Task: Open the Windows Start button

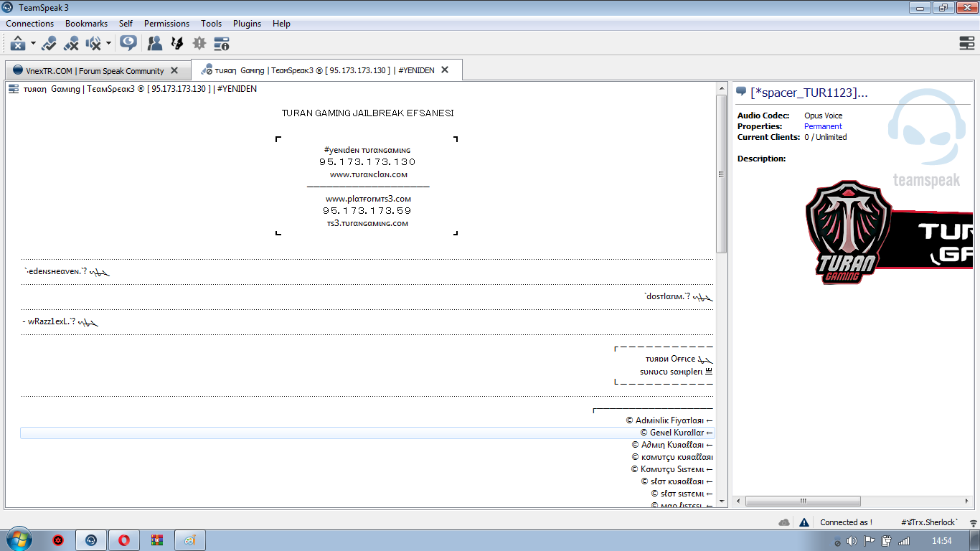Action: pos(18,540)
